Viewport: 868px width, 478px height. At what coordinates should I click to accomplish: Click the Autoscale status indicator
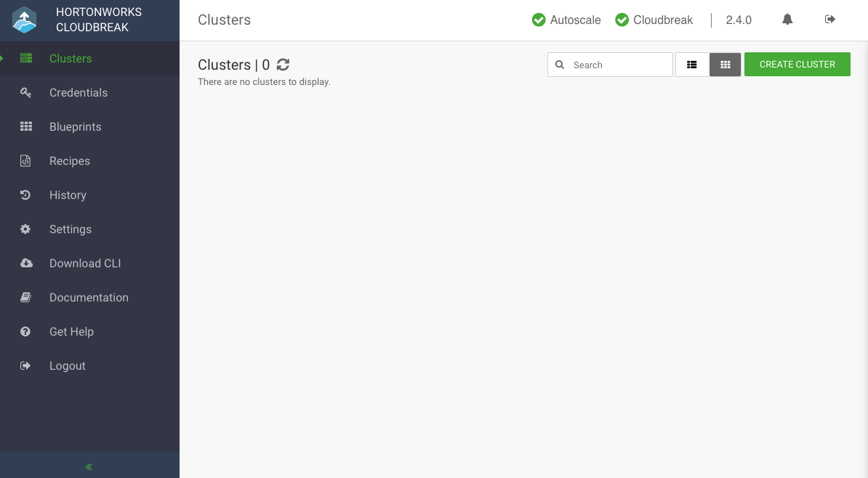[x=566, y=20]
